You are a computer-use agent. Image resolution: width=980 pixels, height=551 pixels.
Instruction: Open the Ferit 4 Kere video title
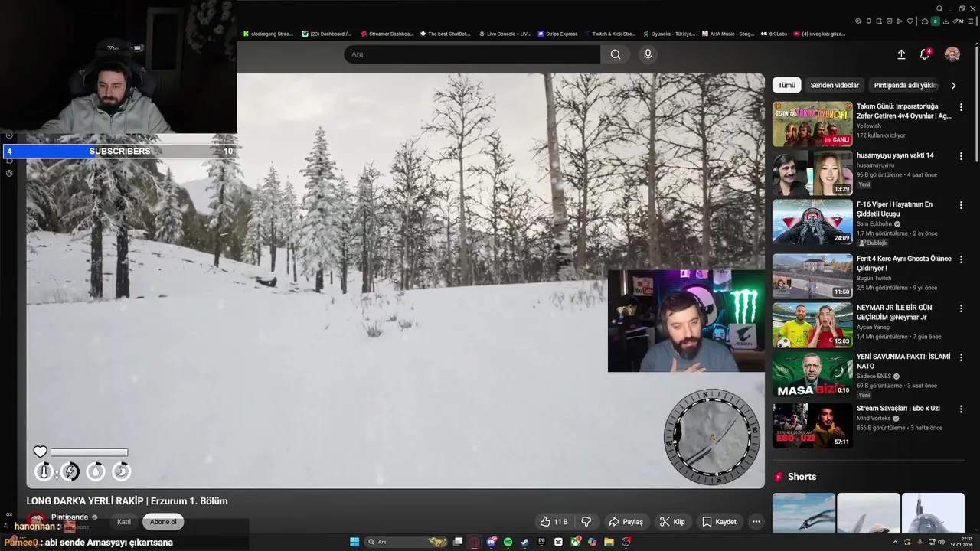point(904,263)
